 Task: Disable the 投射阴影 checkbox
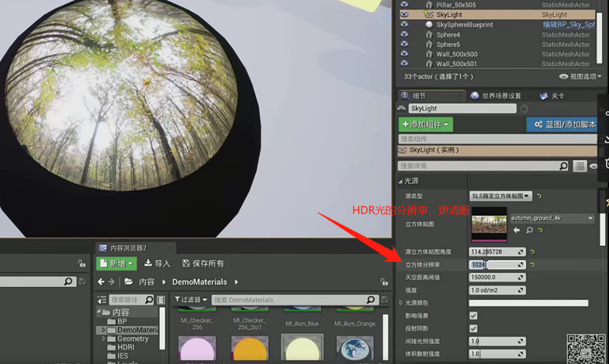click(473, 329)
